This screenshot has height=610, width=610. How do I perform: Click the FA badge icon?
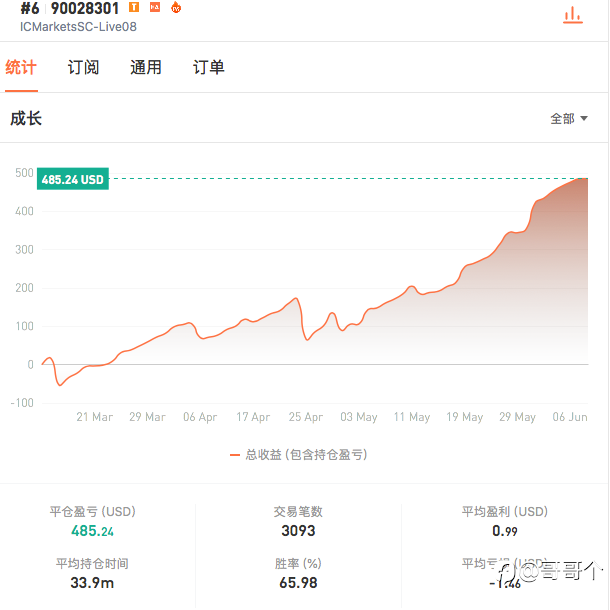pos(155,7)
